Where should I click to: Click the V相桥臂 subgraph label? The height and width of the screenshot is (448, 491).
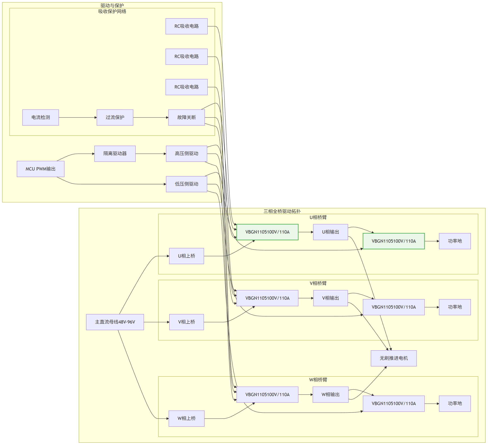(x=318, y=283)
